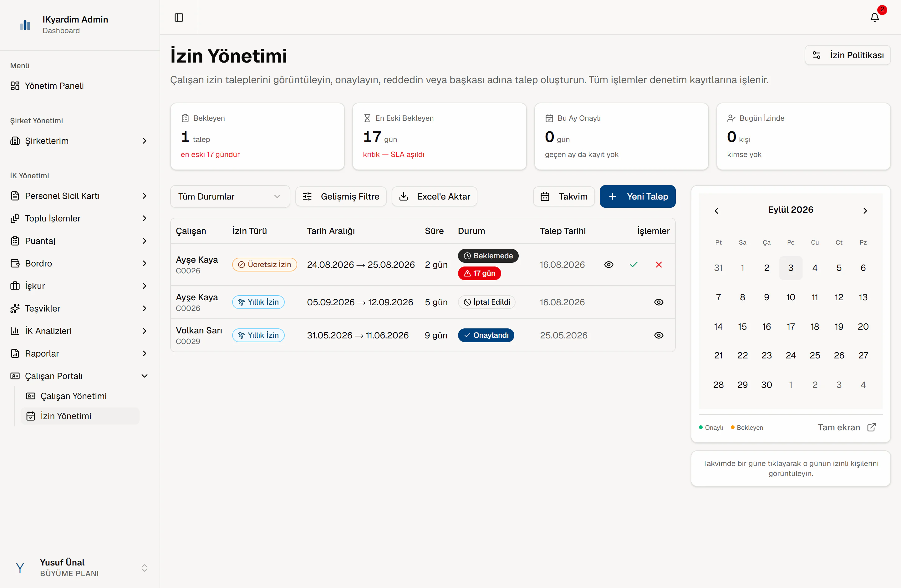This screenshot has width=901, height=588.
Task: Click the Onaylandı status badge
Action: [486, 335]
